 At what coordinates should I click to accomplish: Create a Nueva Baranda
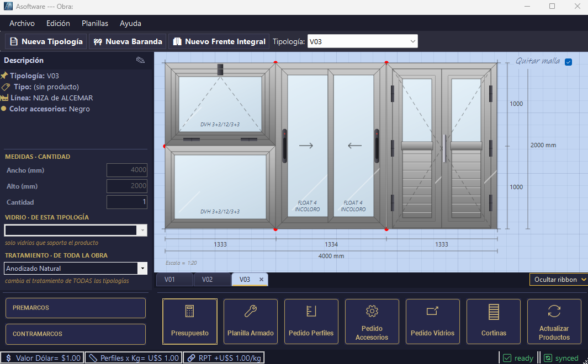128,41
